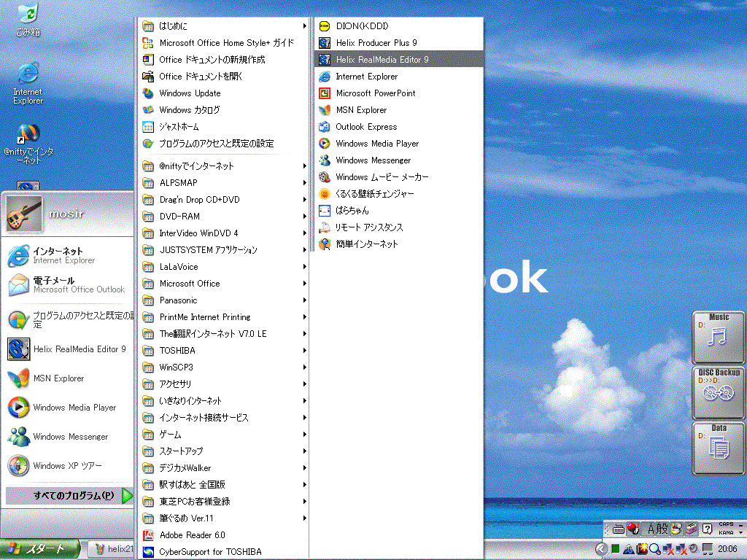Viewport: 747px width, 560px height.
Task: Click the IME help question mark icon
Action: click(x=708, y=529)
